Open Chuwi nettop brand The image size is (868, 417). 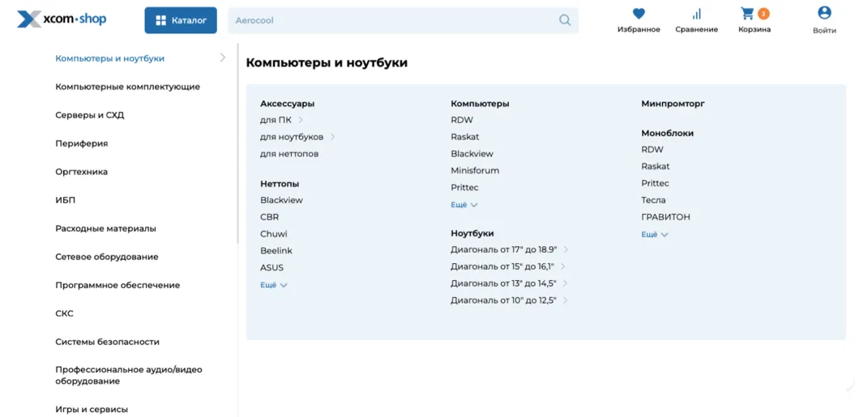coord(274,234)
